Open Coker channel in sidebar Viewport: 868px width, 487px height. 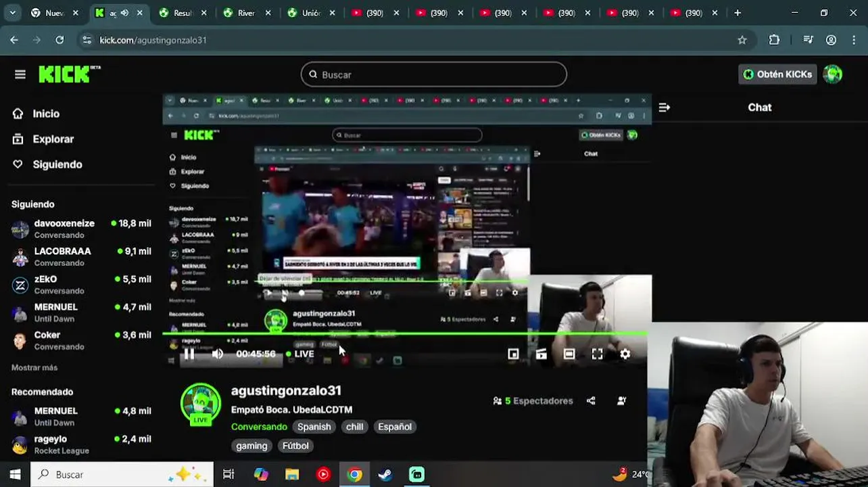(x=81, y=340)
